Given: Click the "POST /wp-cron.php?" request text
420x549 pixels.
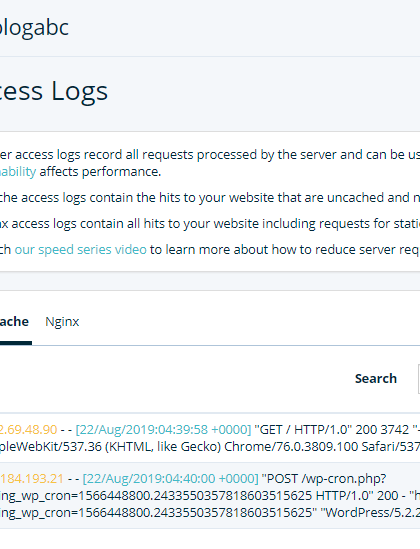Looking at the screenshot, I should [324, 479].
